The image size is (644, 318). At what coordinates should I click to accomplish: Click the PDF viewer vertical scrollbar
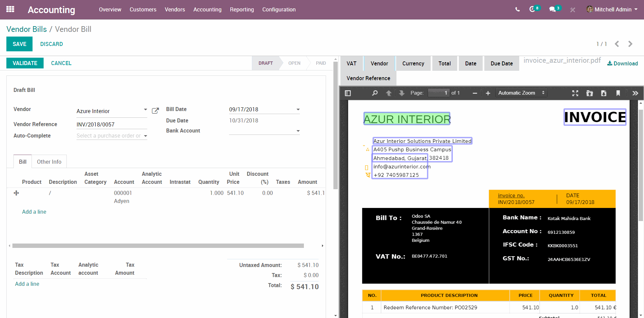click(641, 166)
